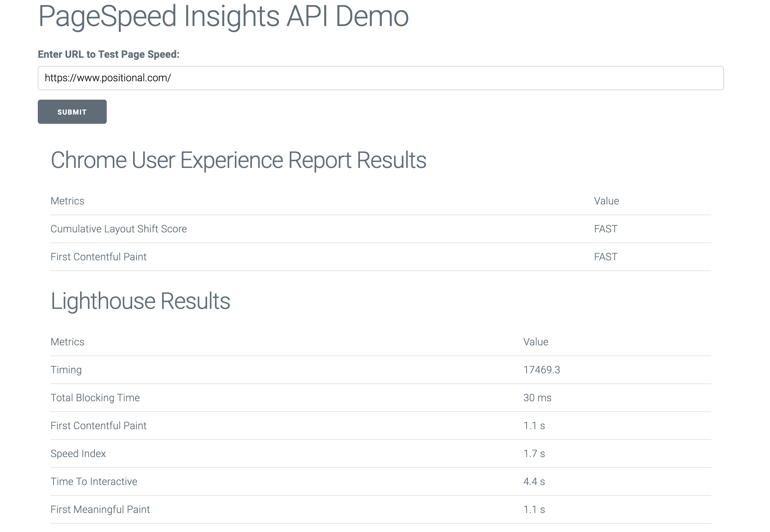Click the 17469.3 timing value
Screen dimensions: 770x532
(x=542, y=370)
